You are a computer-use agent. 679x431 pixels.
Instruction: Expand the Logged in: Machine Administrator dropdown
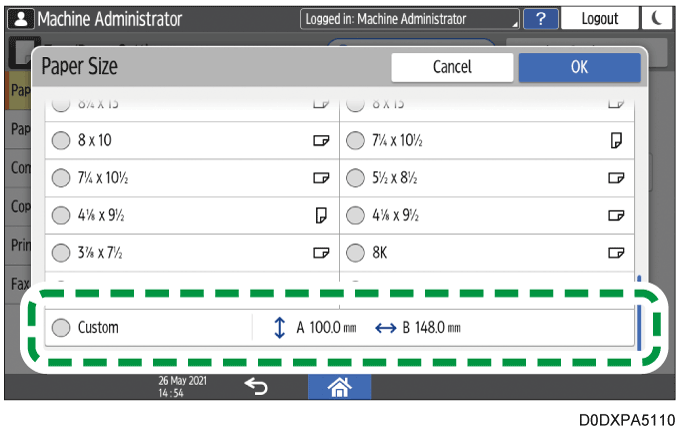(410, 18)
